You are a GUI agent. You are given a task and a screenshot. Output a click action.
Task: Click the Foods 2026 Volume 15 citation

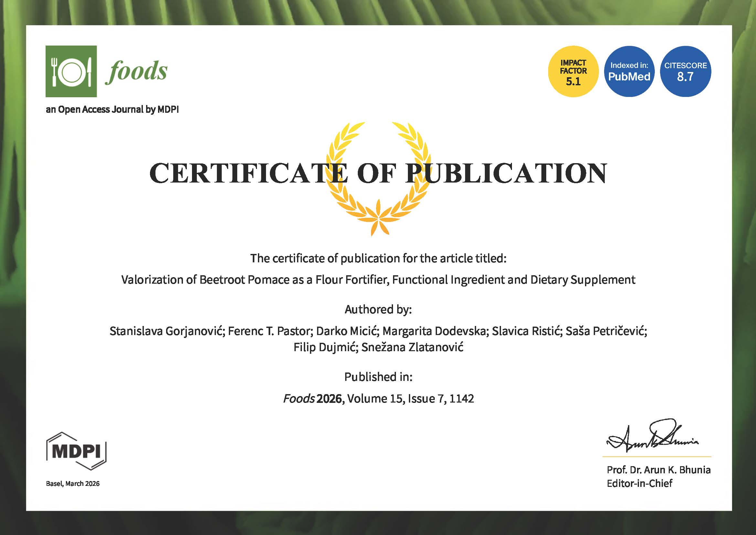(378, 399)
